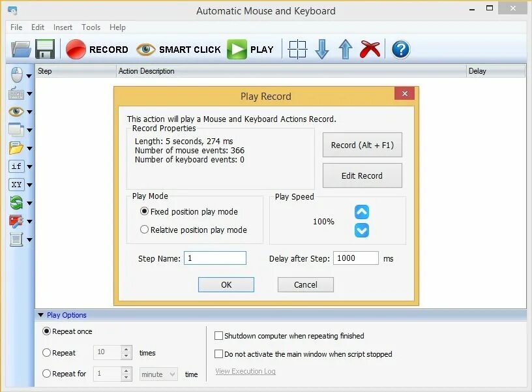Click the Step Name input field
This screenshot has height=392, width=532.
(x=215, y=258)
